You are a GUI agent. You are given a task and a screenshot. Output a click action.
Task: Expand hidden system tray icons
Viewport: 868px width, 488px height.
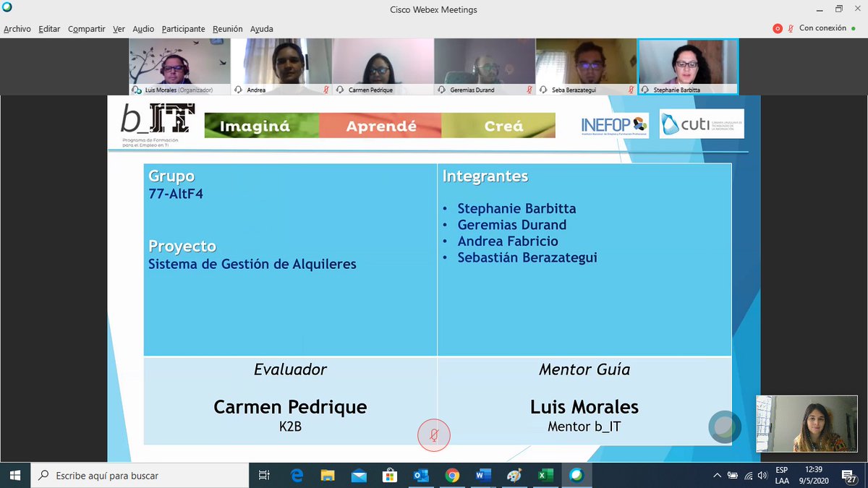coord(717,475)
